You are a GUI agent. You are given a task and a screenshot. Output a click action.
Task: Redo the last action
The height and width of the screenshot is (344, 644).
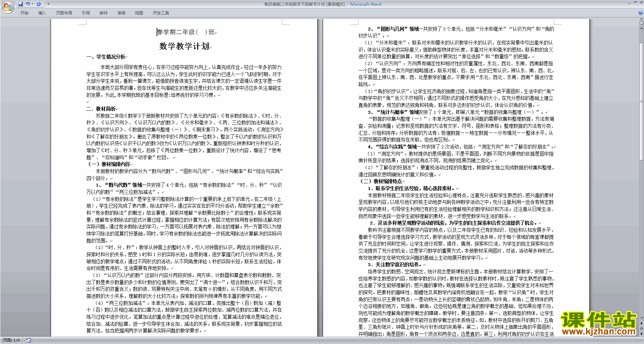(x=39, y=4)
